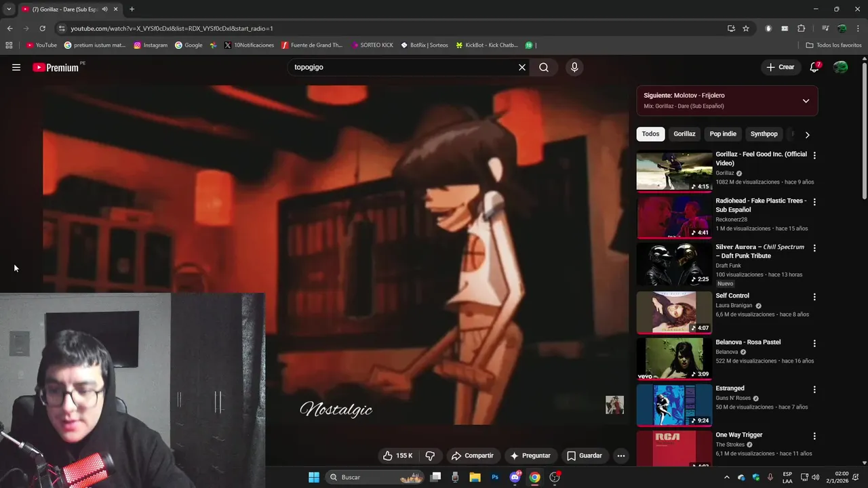Screen dimensions: 868x488
Task: Reload the page
Action: (42, 28)
